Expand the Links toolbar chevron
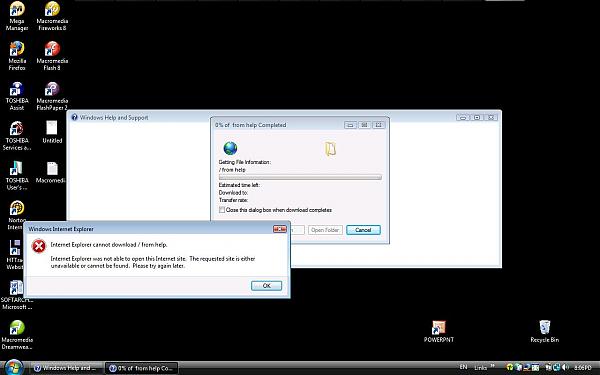This screenshot has height=375, width=600. coord(492,366)
